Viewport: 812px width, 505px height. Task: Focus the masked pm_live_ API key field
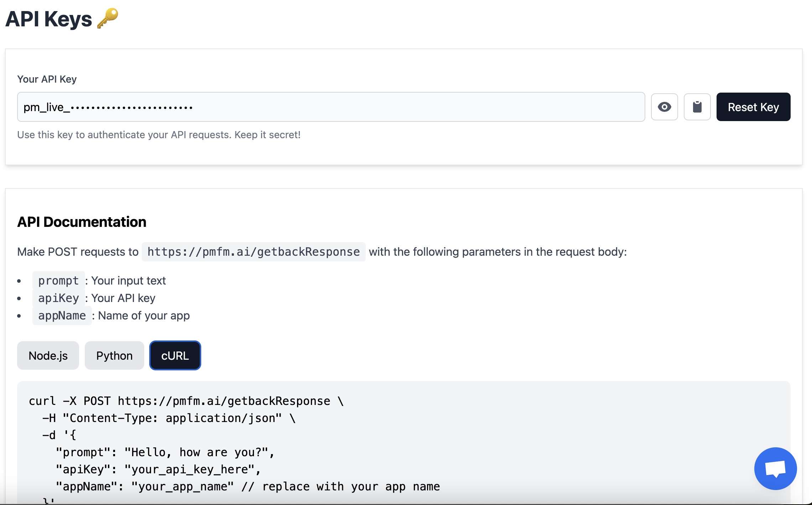coord(330,107)
